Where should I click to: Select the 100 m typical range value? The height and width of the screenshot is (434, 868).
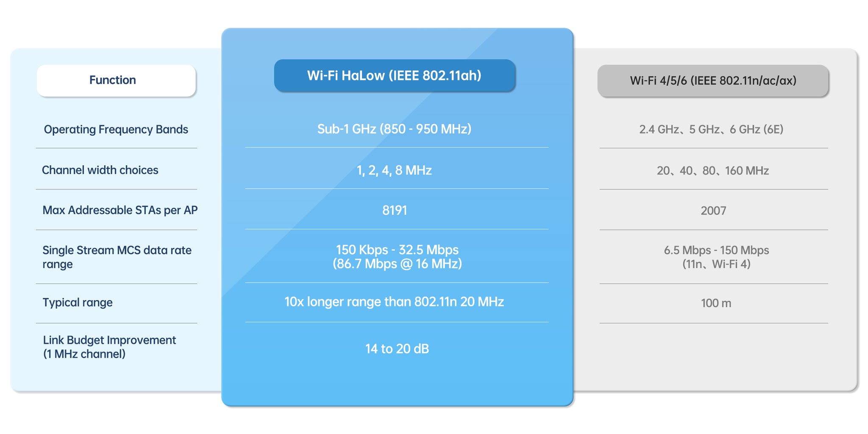pos(716,303)
